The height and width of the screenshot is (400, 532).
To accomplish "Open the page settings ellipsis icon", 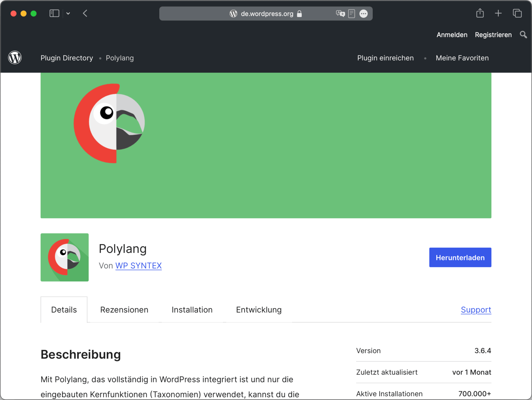I will tap(364, 13).
